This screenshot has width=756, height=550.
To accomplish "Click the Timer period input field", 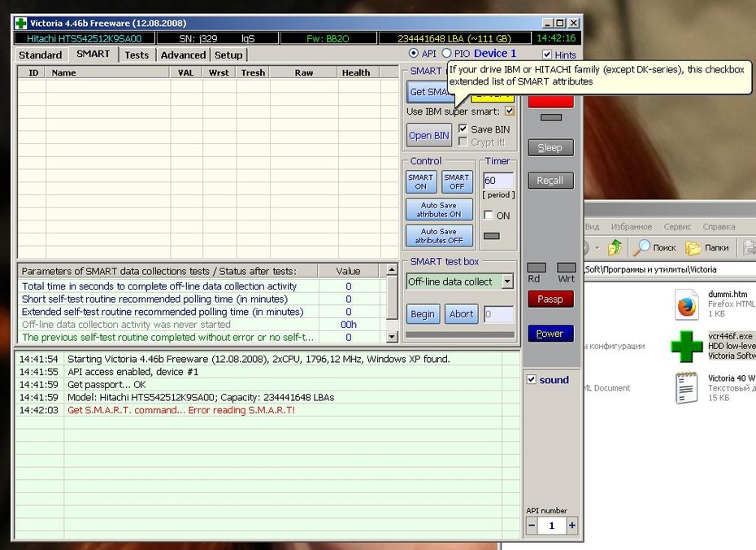I will [498, 181].
